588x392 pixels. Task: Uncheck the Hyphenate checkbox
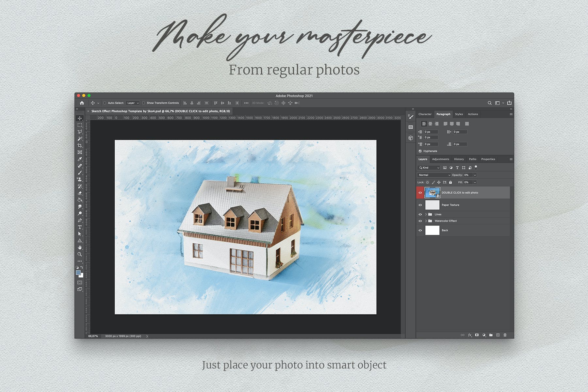tap(420, 151)
